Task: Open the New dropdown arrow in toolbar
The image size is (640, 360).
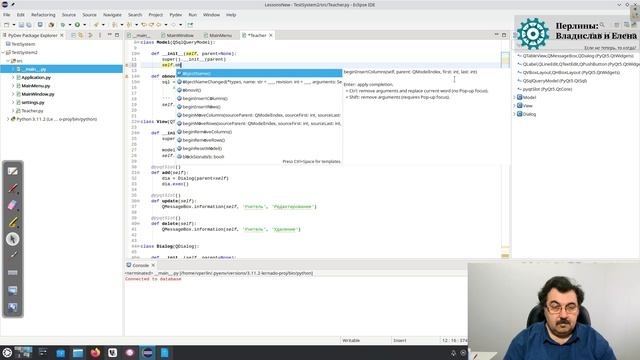Action: pyautogui.click(x=13, y=25)
